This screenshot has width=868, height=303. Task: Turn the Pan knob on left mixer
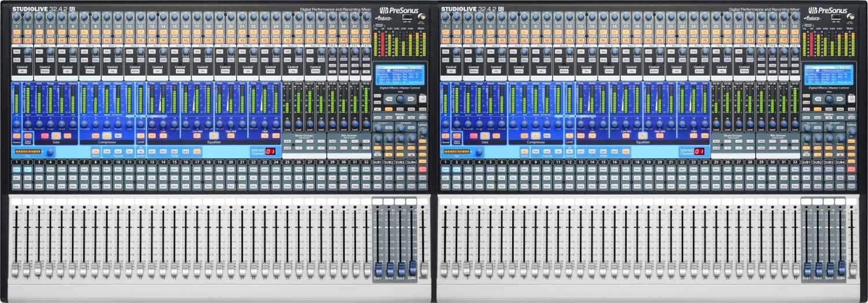click(50, 152)
